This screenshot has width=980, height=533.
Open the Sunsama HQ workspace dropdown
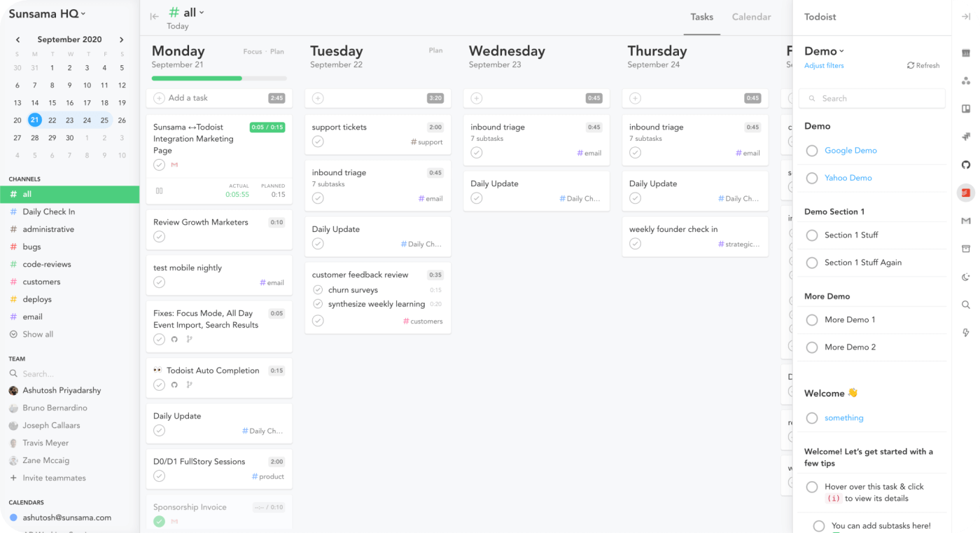point(47,13)
